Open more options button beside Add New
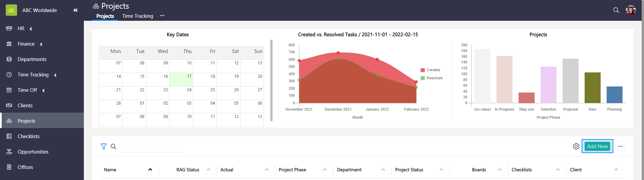Image resolution: width=644 pixels, height=180 pixels. [x=620, y=146]
